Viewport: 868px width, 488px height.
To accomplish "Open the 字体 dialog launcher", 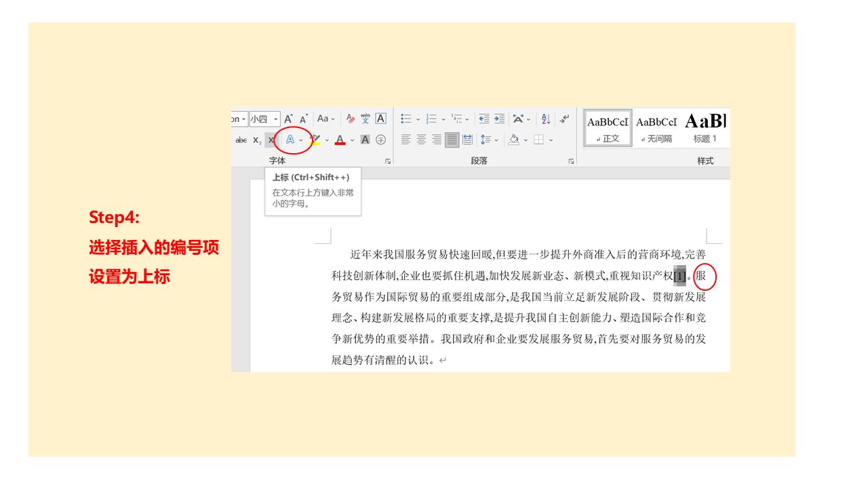I will (388, 161).
